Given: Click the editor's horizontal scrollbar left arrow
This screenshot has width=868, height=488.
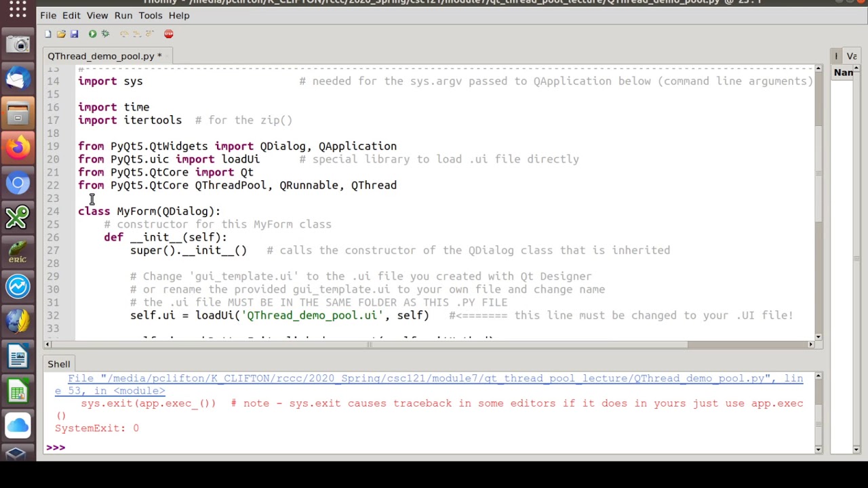Looking at the screenshot, I should [x=47, y=344].
